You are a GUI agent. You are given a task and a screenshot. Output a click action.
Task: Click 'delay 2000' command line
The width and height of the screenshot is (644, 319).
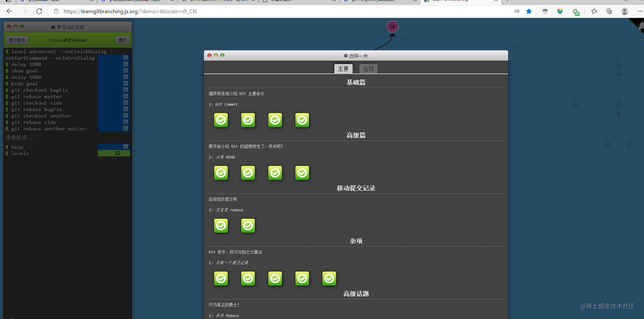click(26, 64)
